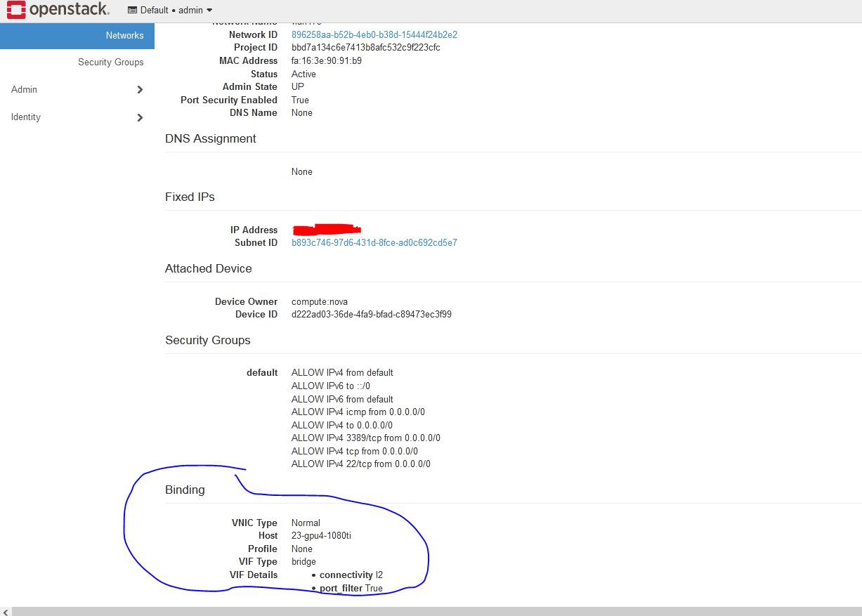Click the rule ALLOW IPv4 from default
The width and height of the screenshot is (862, 616).
tap(342, 372)
